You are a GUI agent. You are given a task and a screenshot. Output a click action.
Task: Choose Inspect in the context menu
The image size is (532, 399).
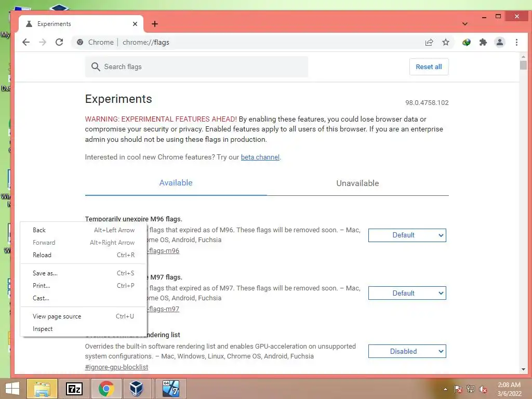pos(84,329)
